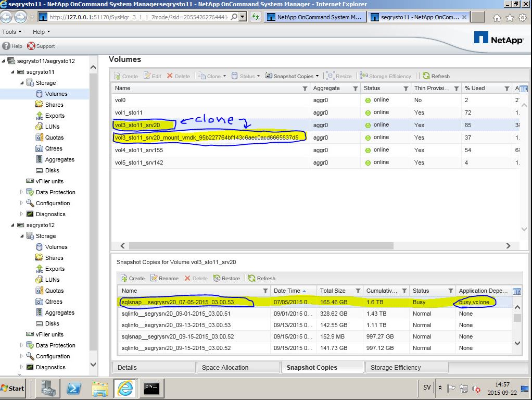Click Edit in the Volumes toolbar
This screenshot has height=400, width=532.
153,76
